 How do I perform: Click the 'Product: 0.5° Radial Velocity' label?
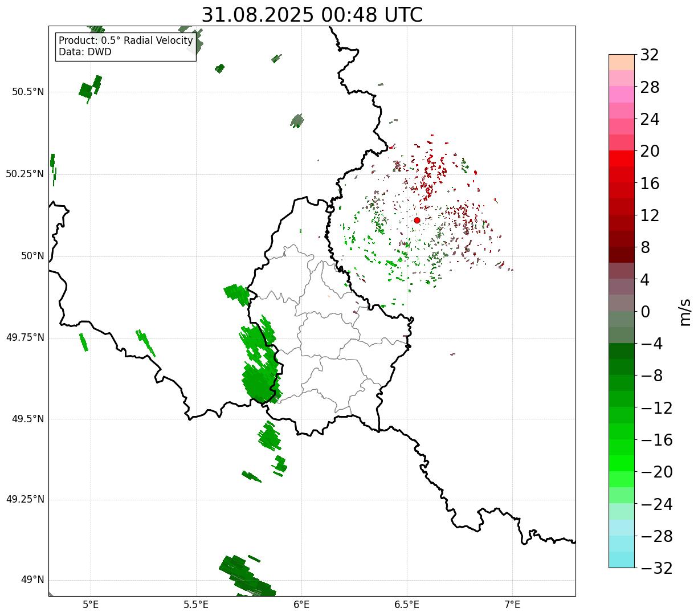(x=126, y=41)
